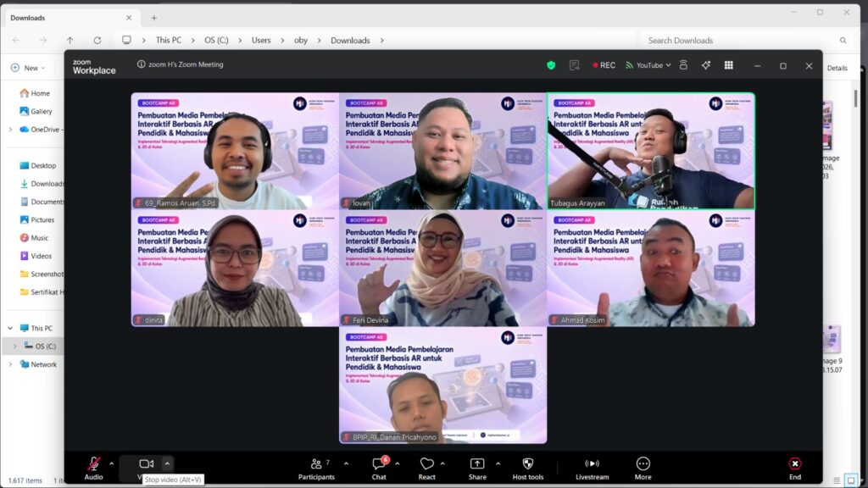Click the red End meeting button

click(795, 468)
